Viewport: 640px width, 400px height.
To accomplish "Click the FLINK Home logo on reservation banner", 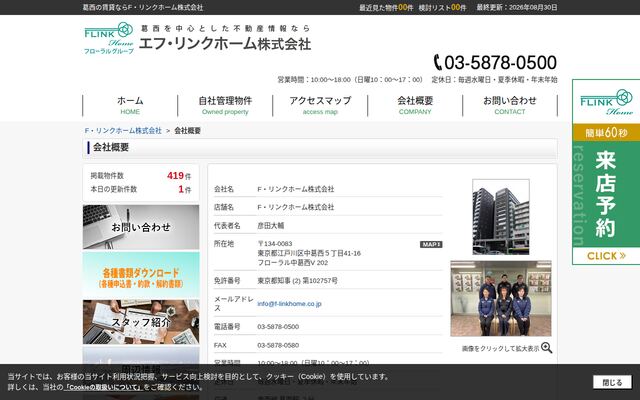I will tap(606, 102).
